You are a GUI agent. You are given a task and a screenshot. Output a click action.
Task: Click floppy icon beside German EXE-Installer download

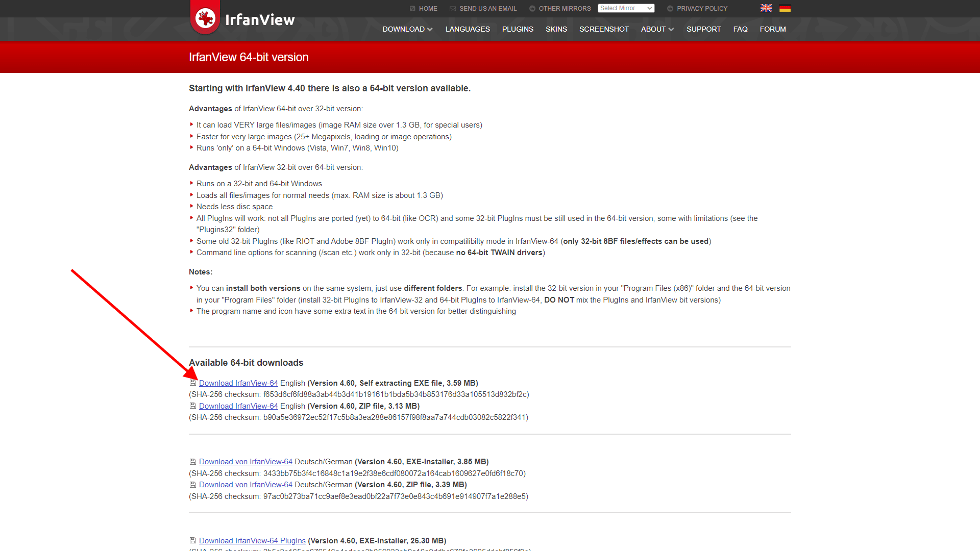coord(193,462)
